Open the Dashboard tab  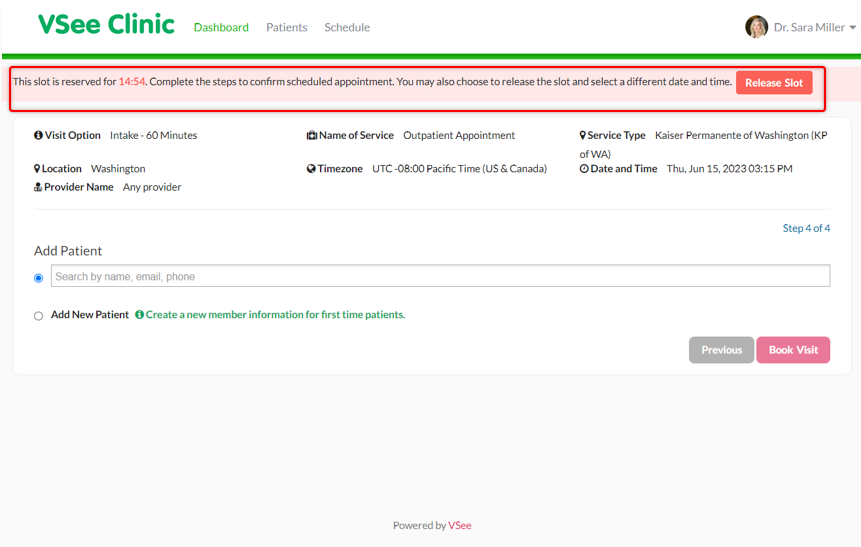click(221, 27)
